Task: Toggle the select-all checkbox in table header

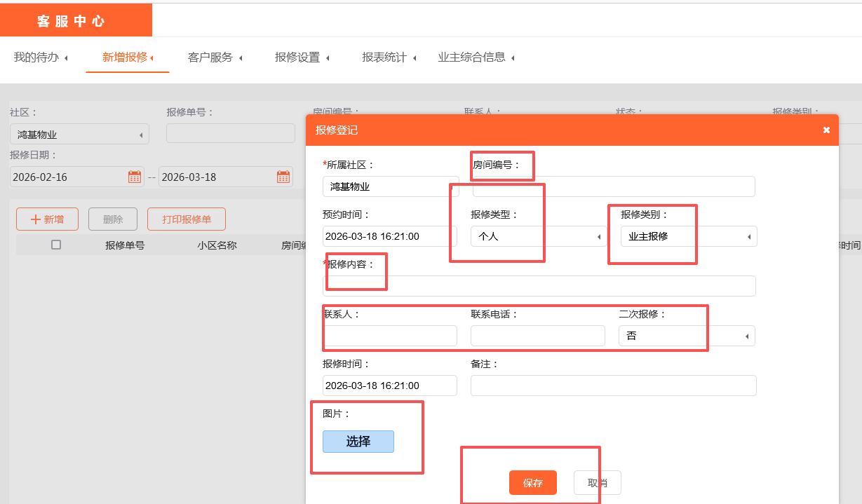Action: 56,245
